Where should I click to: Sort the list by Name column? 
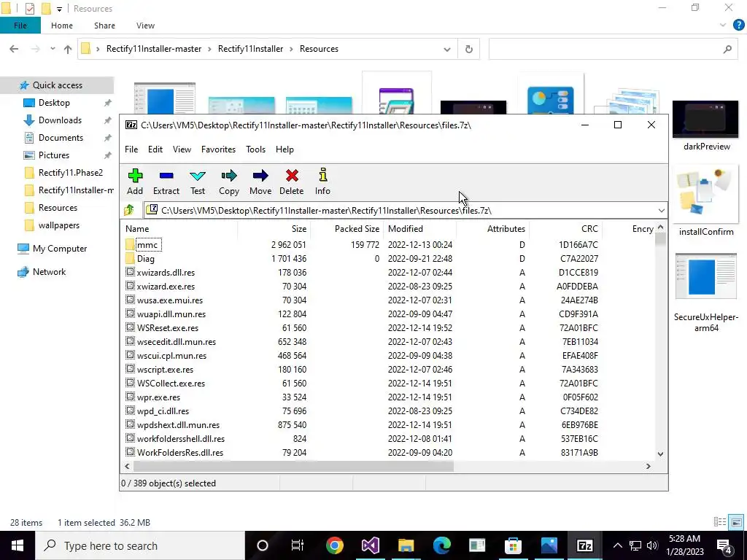179,228
